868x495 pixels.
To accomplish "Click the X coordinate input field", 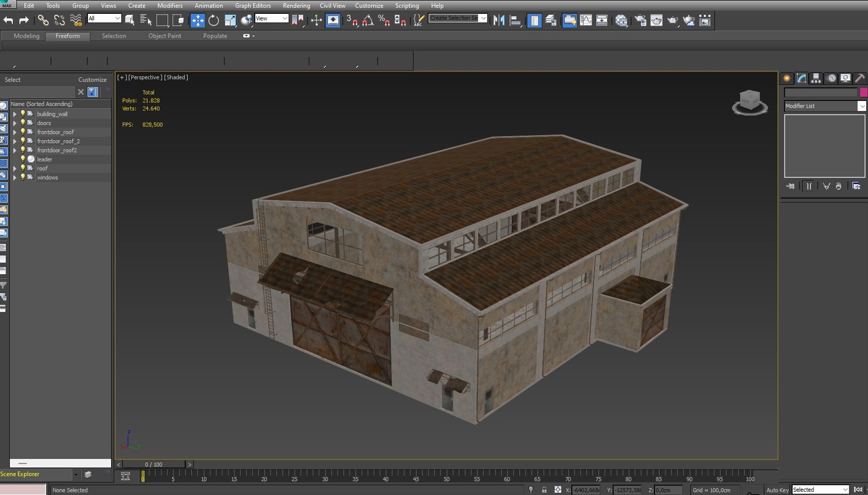I will (586, 490).
